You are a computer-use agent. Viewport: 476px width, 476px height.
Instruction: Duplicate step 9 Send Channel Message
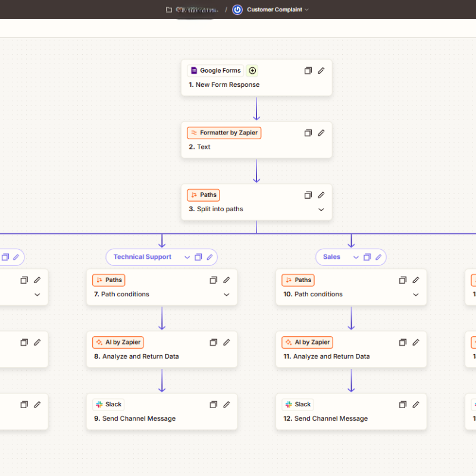[x=214, y=405]
